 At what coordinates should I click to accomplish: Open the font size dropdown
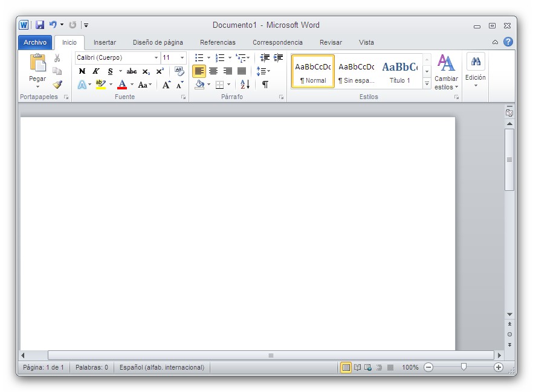[x=182, y=58]
